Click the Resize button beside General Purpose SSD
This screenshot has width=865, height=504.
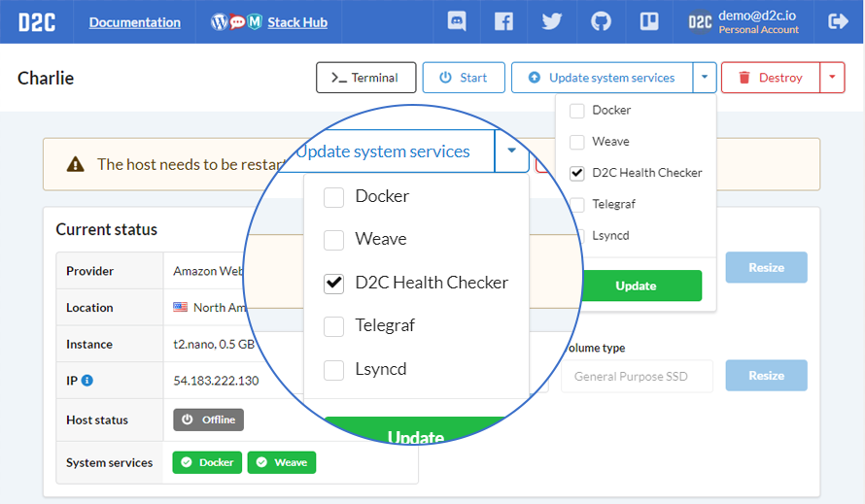766,376
